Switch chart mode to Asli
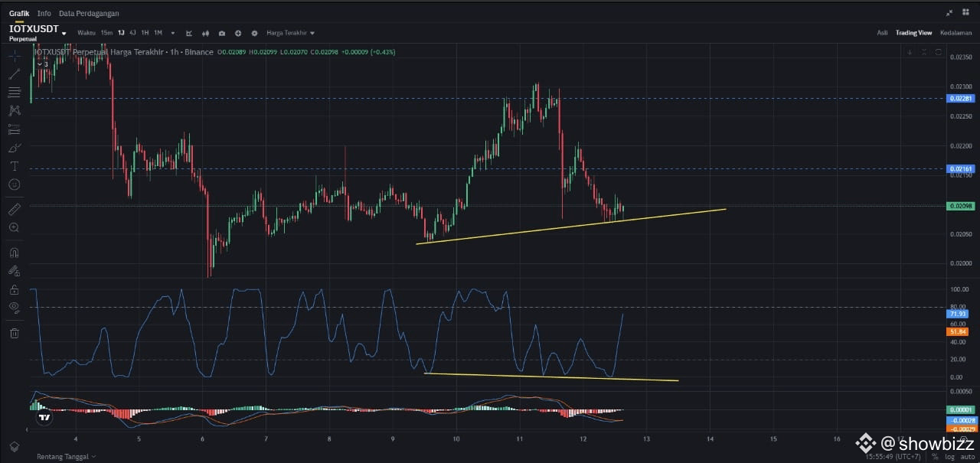The image size is (980, 463). coord(882,33)
